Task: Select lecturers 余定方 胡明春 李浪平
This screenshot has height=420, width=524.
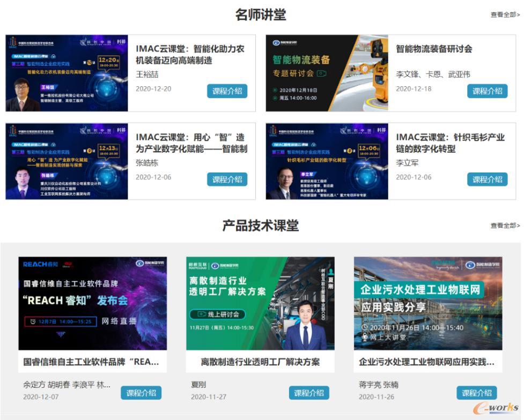Action: pos(67,385)
